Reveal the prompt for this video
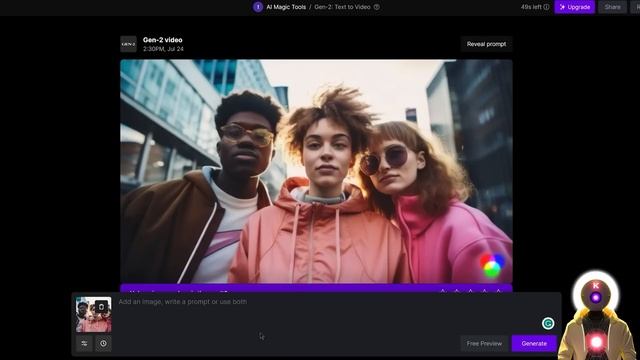Viewport: 640px width, 360px height. click(x=486, y=44)
